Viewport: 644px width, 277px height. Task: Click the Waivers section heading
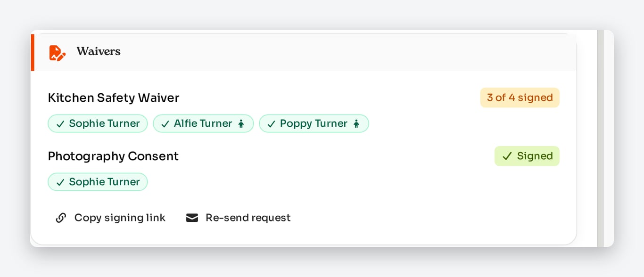coord(99,51)
